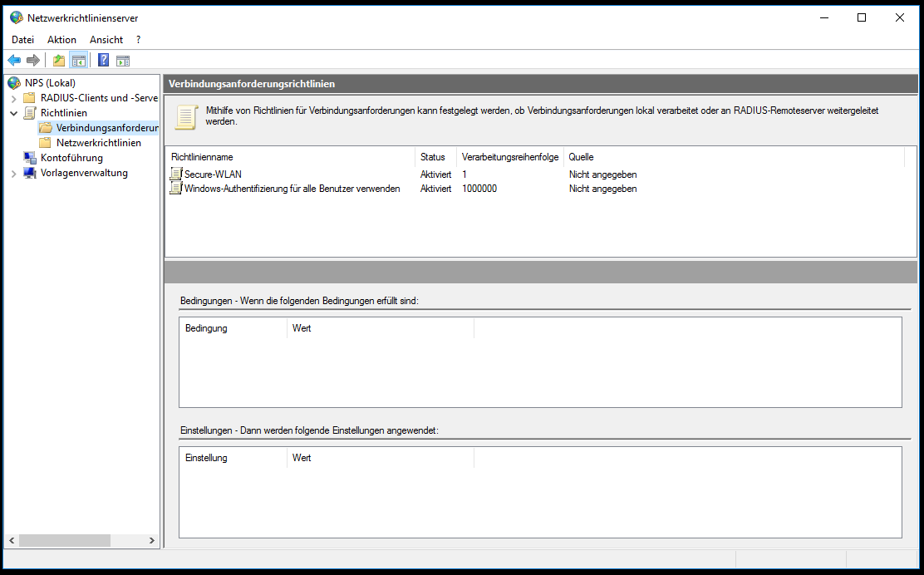Open the blue Help question-mark icon
The width and height of the screenshot is (924, 575).
[x=103, y=60]
